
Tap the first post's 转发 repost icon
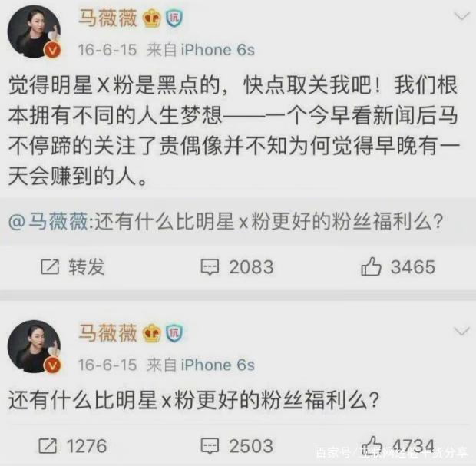[50, 267]
